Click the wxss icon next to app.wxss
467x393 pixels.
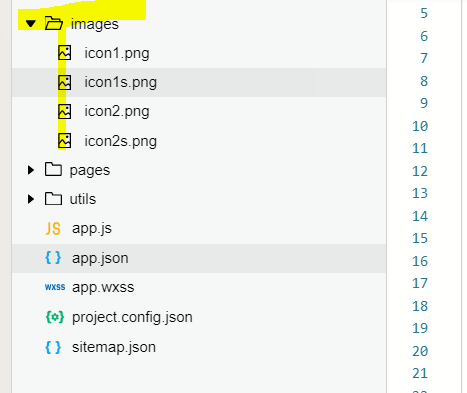(x=55, y=287)
